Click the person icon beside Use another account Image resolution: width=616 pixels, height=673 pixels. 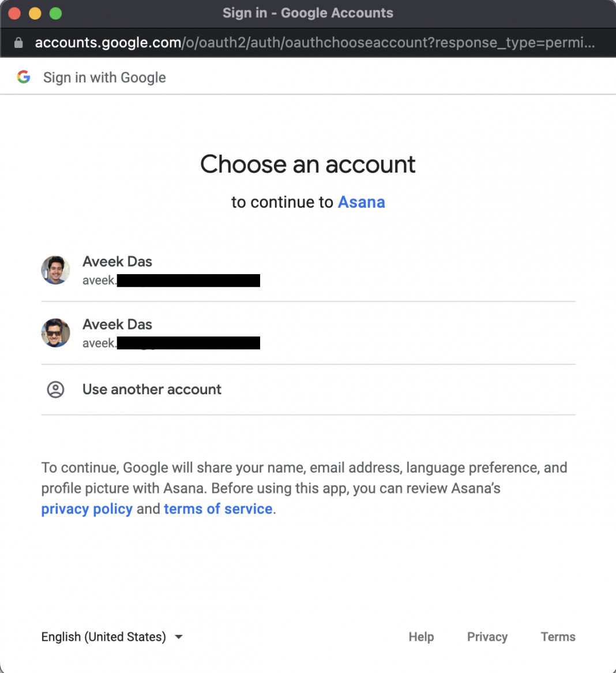55,390
